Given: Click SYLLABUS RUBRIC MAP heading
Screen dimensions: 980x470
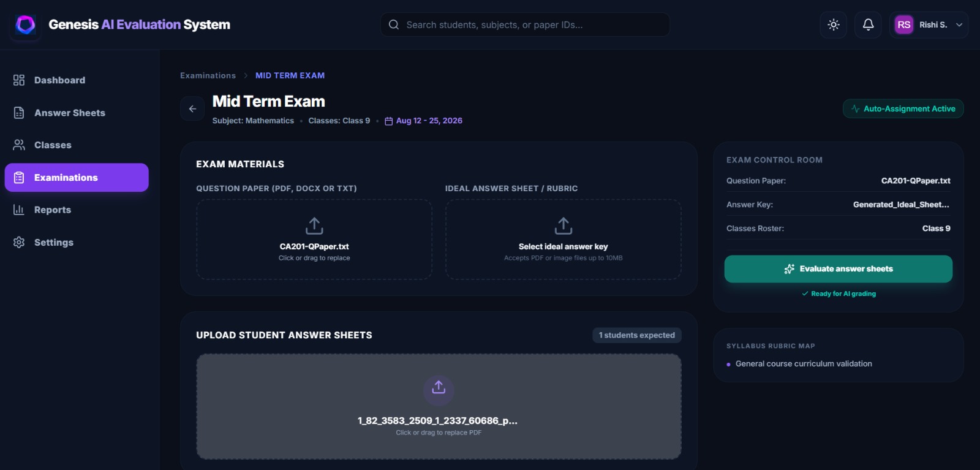Looking at the screenshot, I should point(771,346).
